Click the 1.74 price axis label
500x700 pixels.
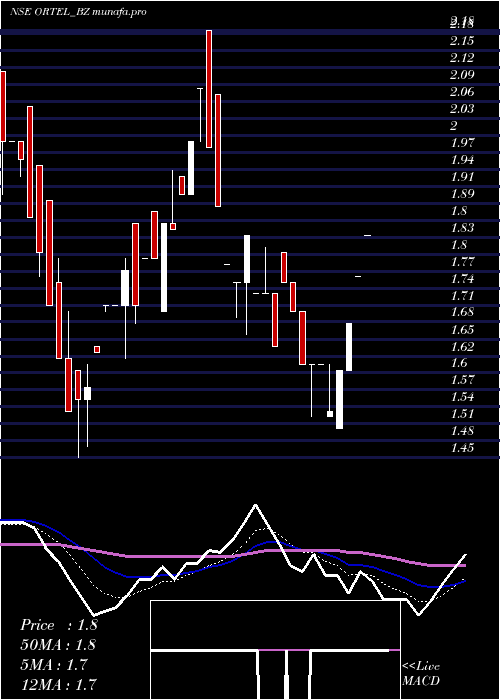pos(462,278)
